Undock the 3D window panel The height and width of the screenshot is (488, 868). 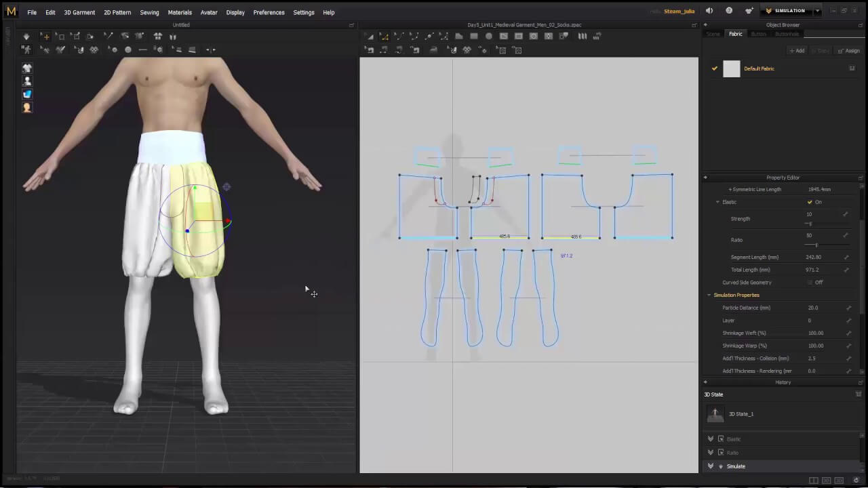pos(351,25)
